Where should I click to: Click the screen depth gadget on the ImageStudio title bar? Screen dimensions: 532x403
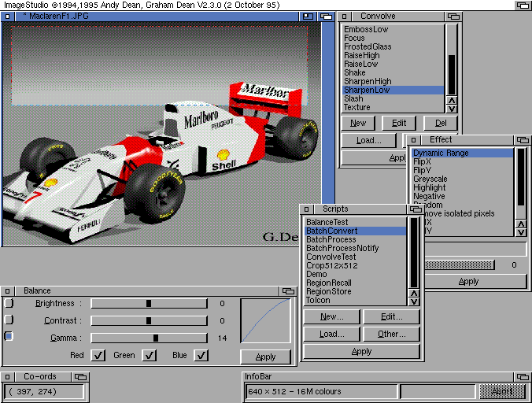pyautogui.click(x=523, y=5)
